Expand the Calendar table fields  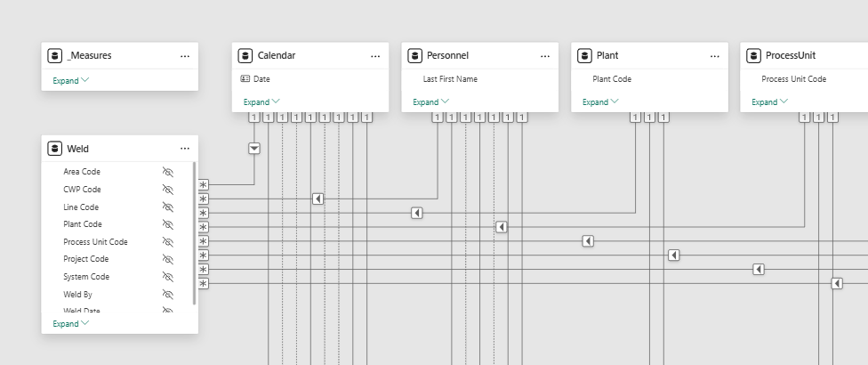click(x=261, y=101)
